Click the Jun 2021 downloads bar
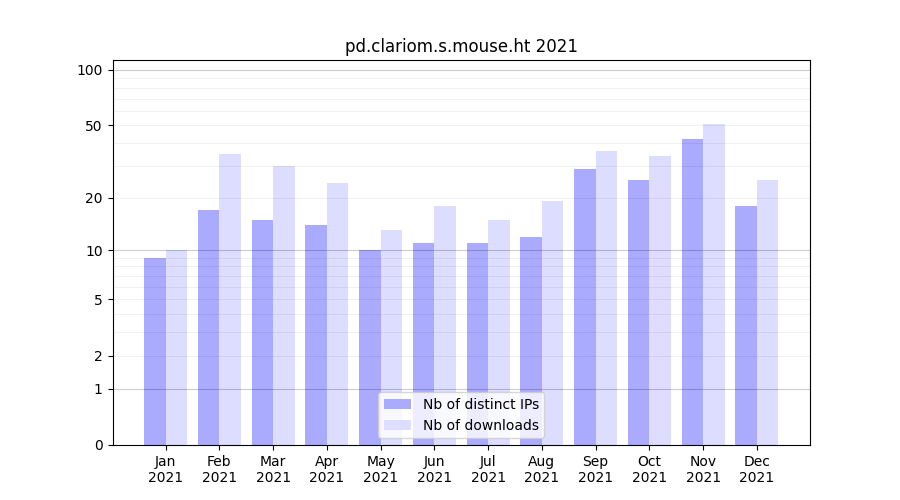Image resolution: width=900 pixels, height=500 pixels. (445, 325)
